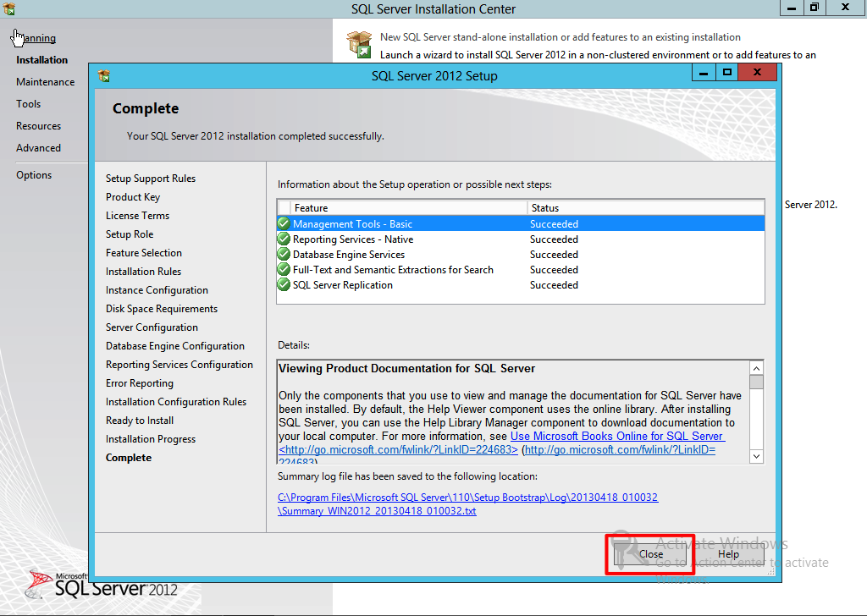The image size is (867, 616).
Task: Click the Complete step in the list
Action: [129, 458]
